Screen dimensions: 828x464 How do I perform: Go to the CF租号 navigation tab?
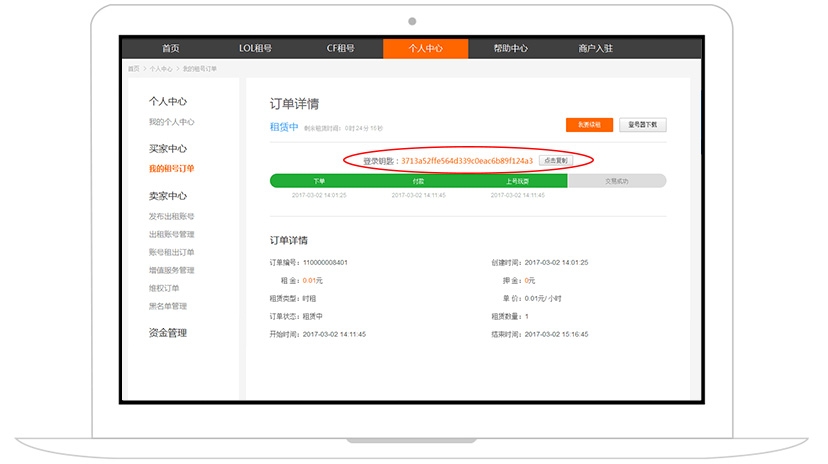[340, 48]
